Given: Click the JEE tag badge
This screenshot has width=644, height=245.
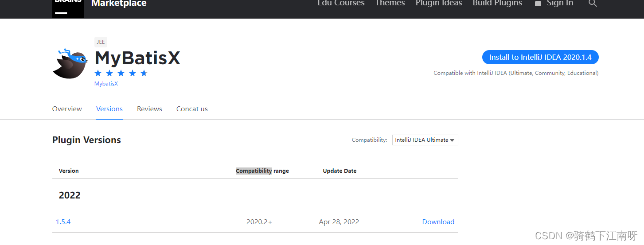Looking at the screenshot, I should coord(101,42).
